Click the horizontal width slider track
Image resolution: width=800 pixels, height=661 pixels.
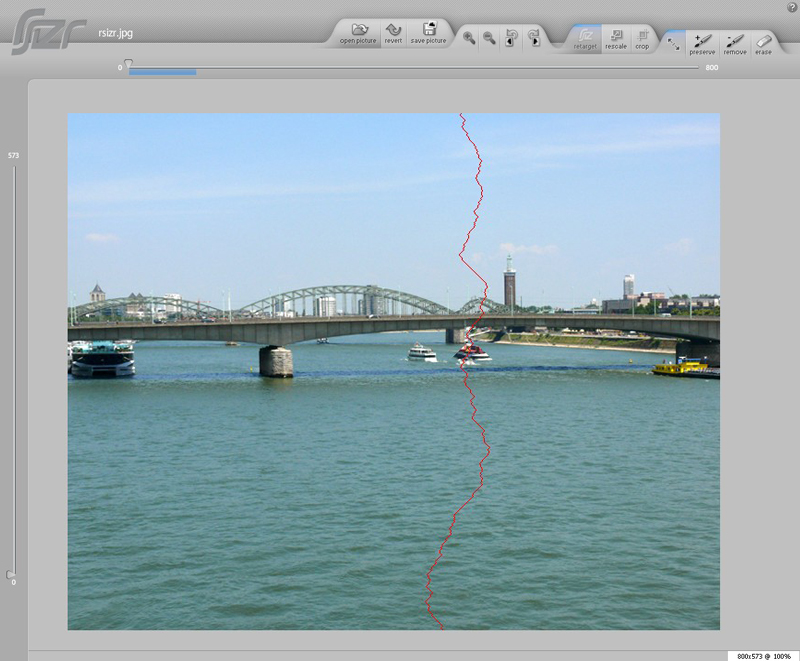pos(414,67)
